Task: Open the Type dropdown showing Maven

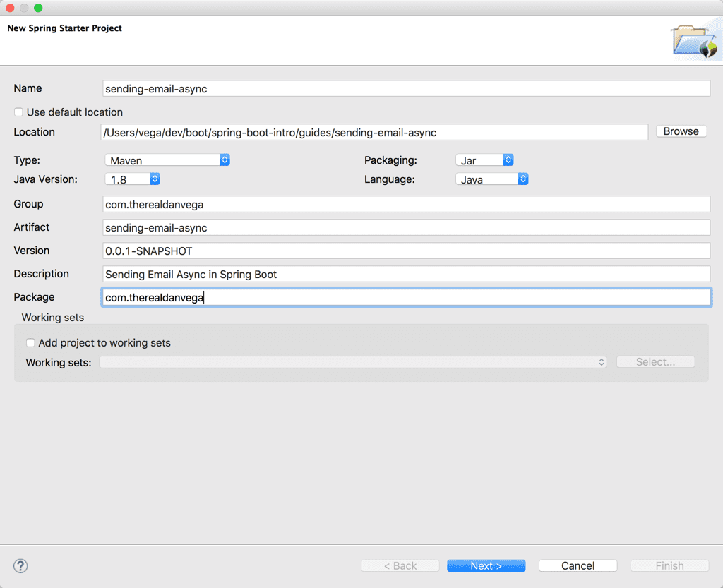Action: click(x=167, y=160)
